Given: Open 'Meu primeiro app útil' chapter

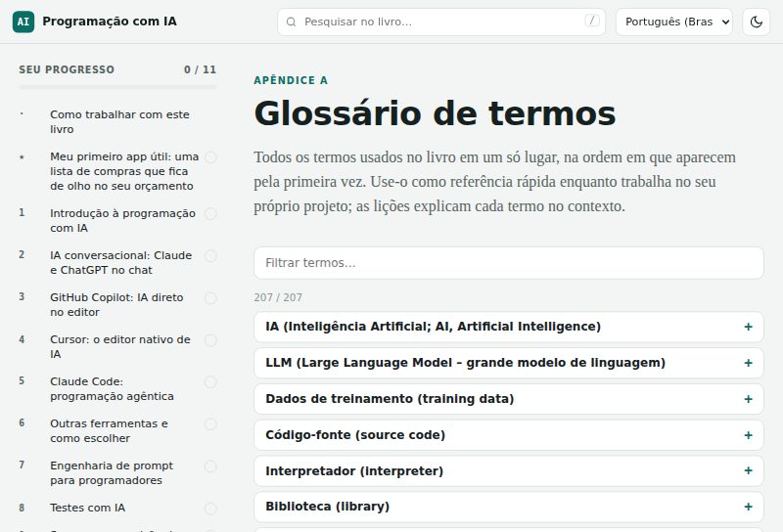Looking at the screenshot, I should (124, 171).
